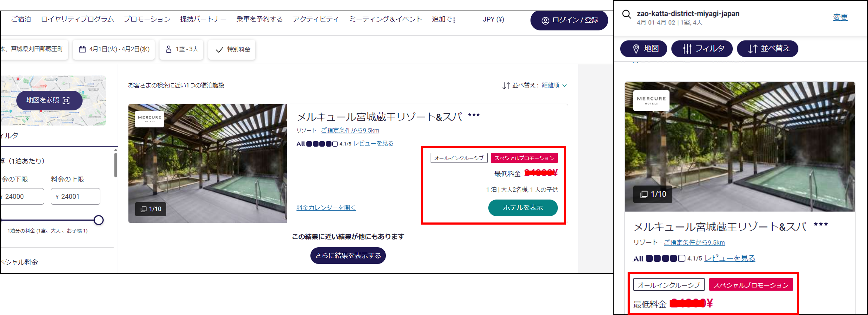The width and height of the screenshot is (868, 315).
Task: Select 乗車を予約する in navigation
Action: pos(259,19)
